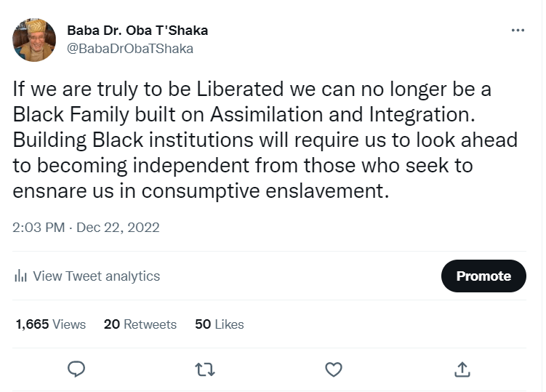Screen dimensions: 546x392
Task: Click display name Baba Dr. Oba T'Shaka
Action: pos(137,31)
